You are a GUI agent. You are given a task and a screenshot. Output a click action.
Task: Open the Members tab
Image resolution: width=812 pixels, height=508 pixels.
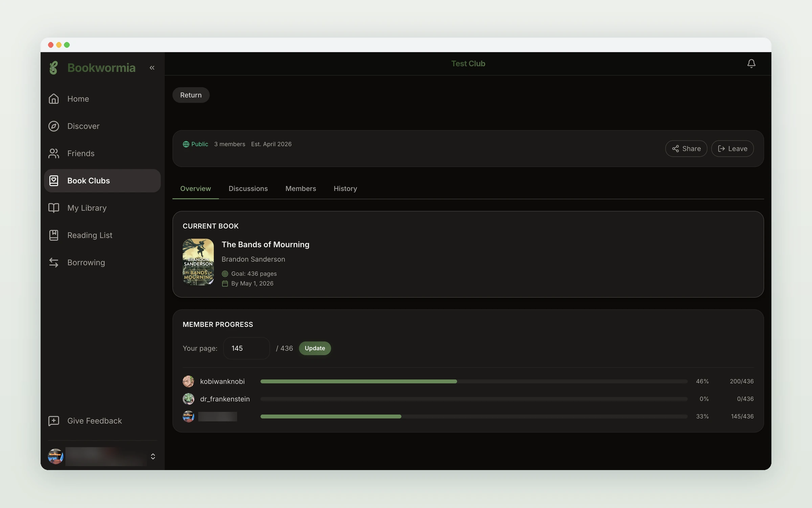301,189
